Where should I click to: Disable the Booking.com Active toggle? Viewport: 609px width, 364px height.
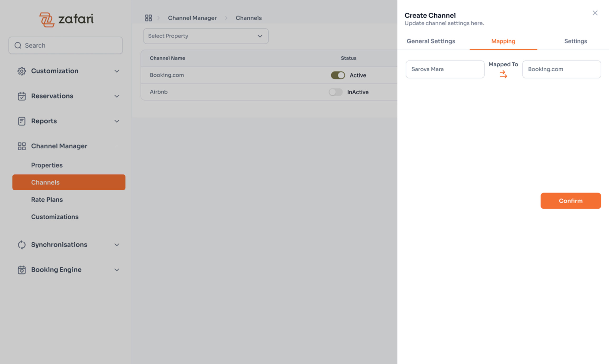pos(338,75)
